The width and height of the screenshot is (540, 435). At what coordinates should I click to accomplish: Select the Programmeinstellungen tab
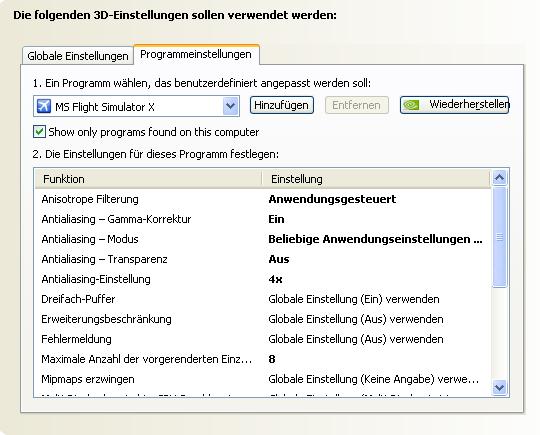tap(196, 54)
